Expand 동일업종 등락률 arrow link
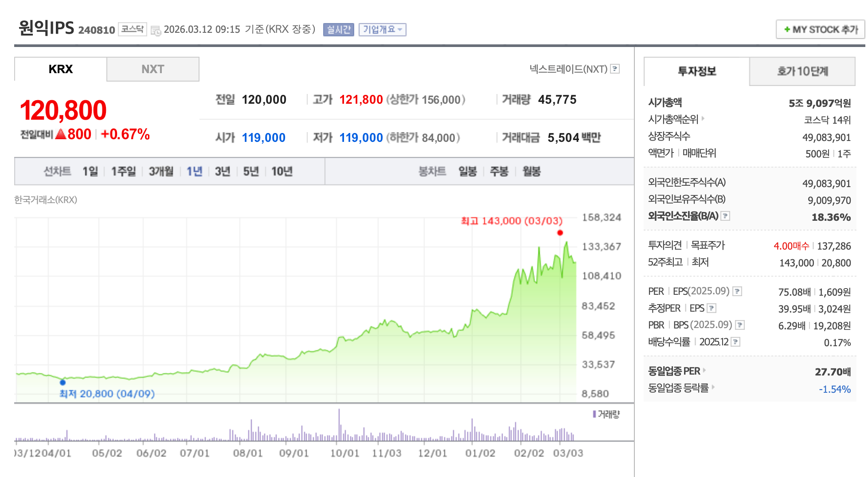Image resolution: width=868 pixels, height=477 pixels. (x=713, y=387)
